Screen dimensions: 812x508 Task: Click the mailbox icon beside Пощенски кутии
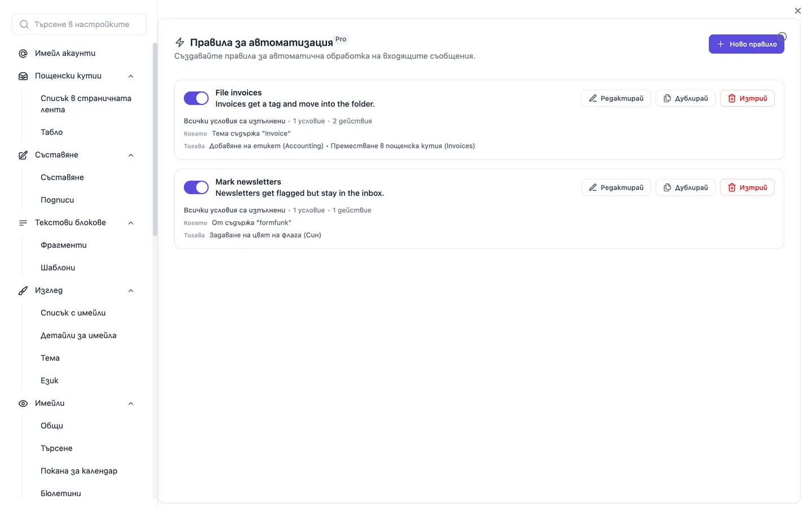[23, 76]
